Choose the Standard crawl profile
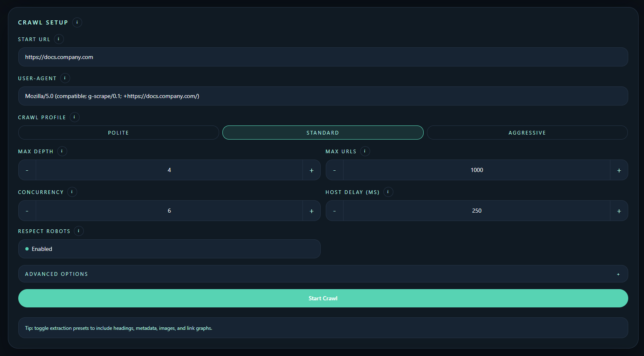 pyautogui.click(x=322, y=133)
